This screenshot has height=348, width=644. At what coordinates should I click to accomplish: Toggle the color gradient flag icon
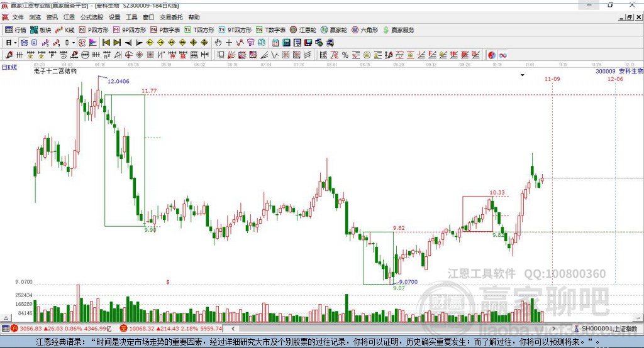tap(93, 43)
